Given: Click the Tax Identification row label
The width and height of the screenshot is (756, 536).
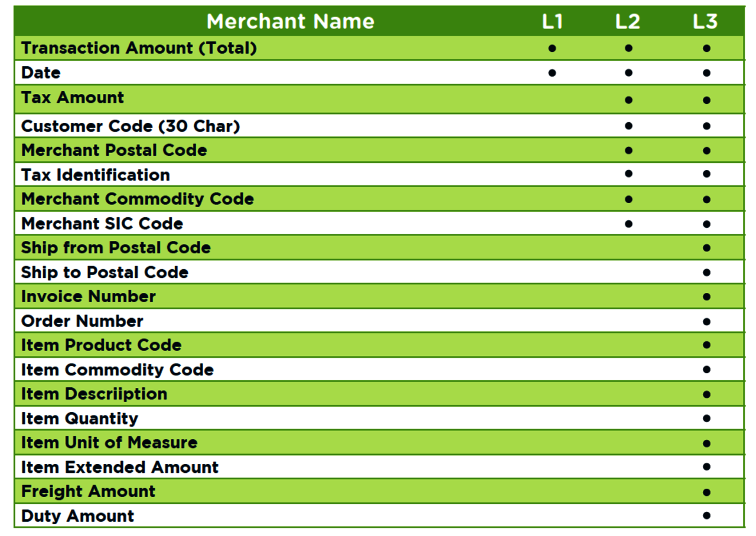Looking at the screenshot, I should [96, 175].
